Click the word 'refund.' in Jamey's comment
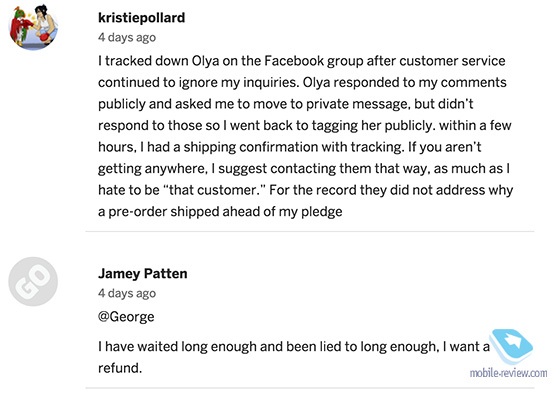This screenshot has width=560, height=400. [x=120, y=368]
